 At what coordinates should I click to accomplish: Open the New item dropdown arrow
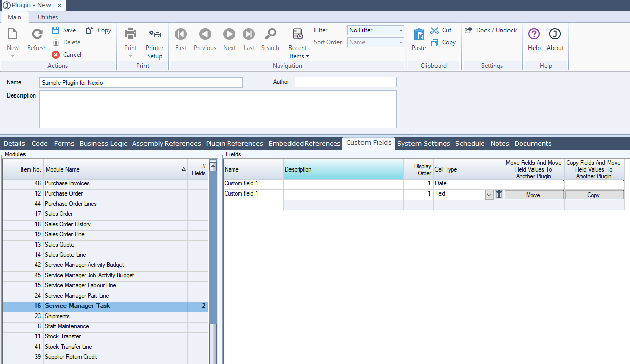[x=13, y=56]
